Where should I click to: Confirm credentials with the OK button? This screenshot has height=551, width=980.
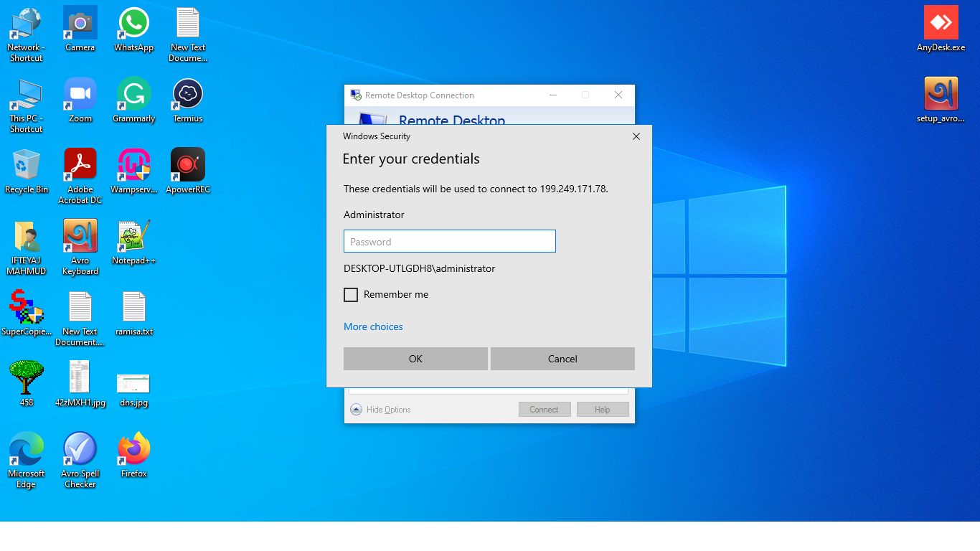[415, 359]
